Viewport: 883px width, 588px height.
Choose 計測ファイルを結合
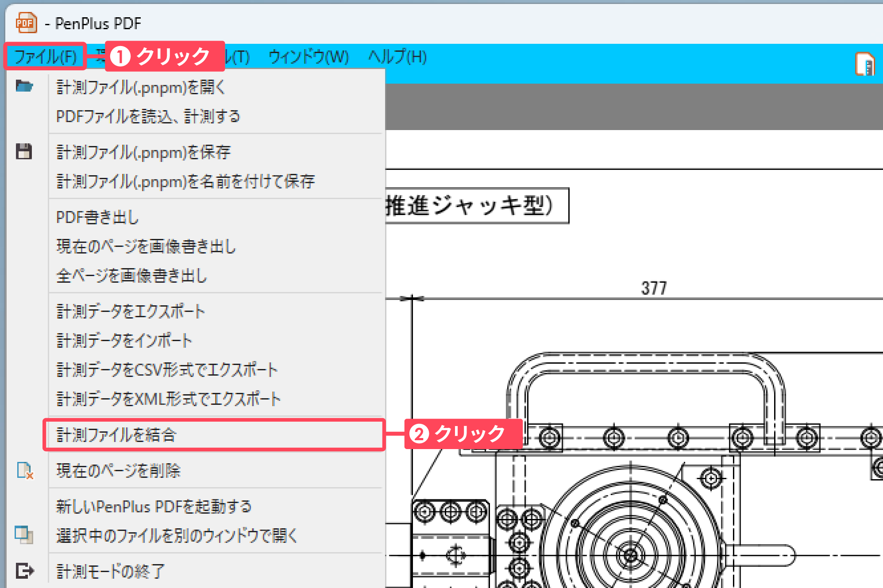pyautogui.click(x=214, y=435)
